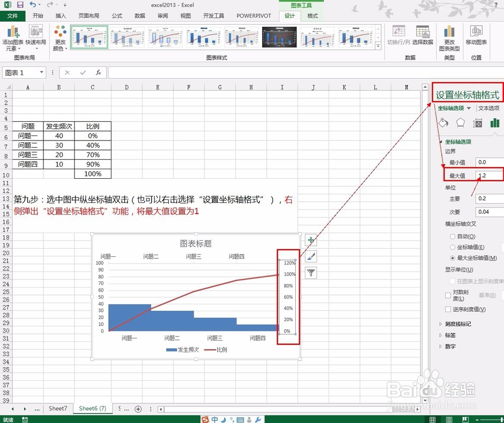Screen dimensions: 504x423
Task: Click macro recording icon in status bar
Action: click(25, 419)
